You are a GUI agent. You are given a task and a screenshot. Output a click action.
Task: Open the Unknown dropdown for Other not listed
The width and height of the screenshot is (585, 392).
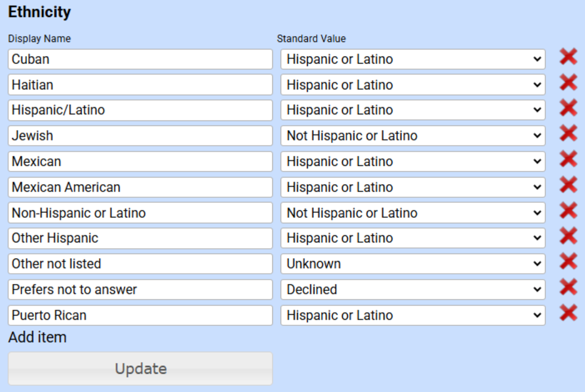[413, 264]
